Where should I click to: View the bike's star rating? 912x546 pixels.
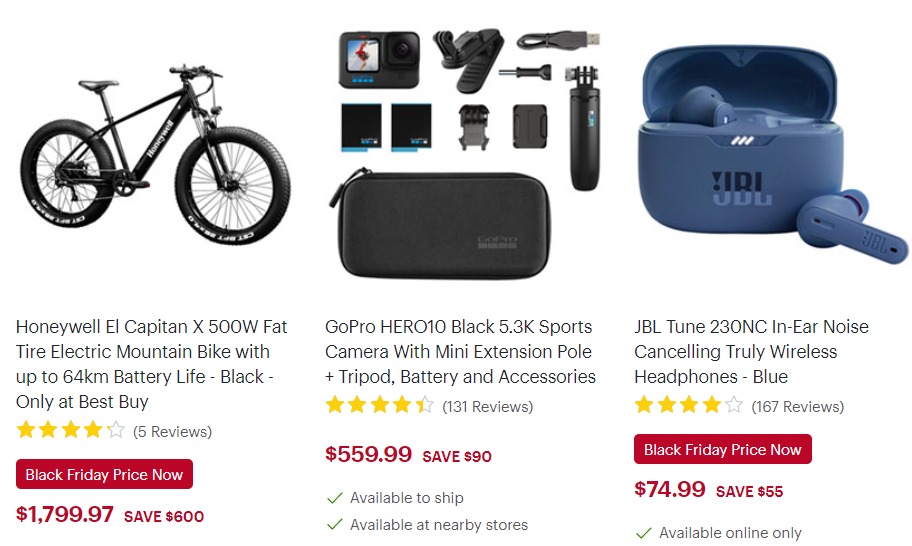tap(70, 430)
